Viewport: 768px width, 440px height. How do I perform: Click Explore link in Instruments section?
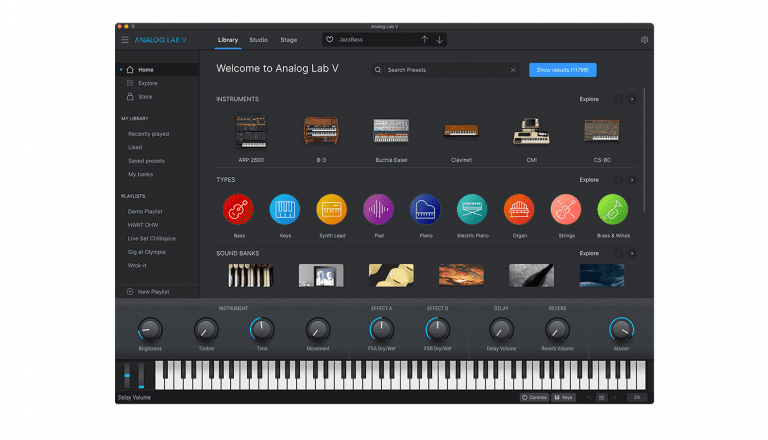click(589, 99)
